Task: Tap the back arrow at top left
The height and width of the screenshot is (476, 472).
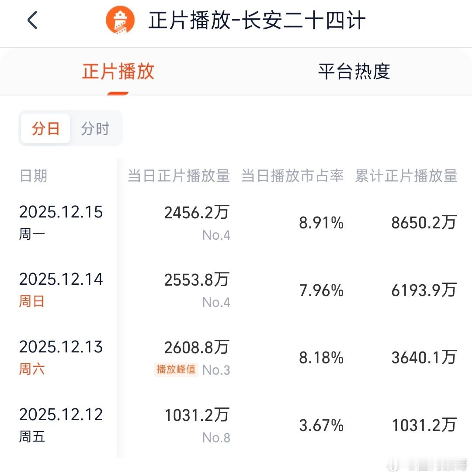Action: tap(31, 20)
